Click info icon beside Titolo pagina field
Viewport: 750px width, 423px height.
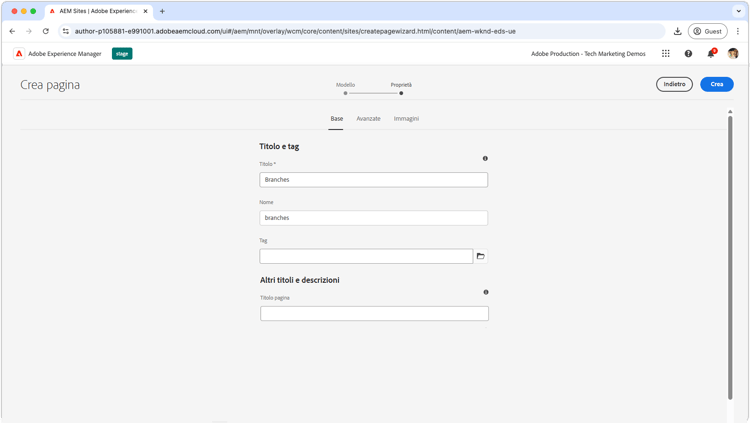[485, 292]
